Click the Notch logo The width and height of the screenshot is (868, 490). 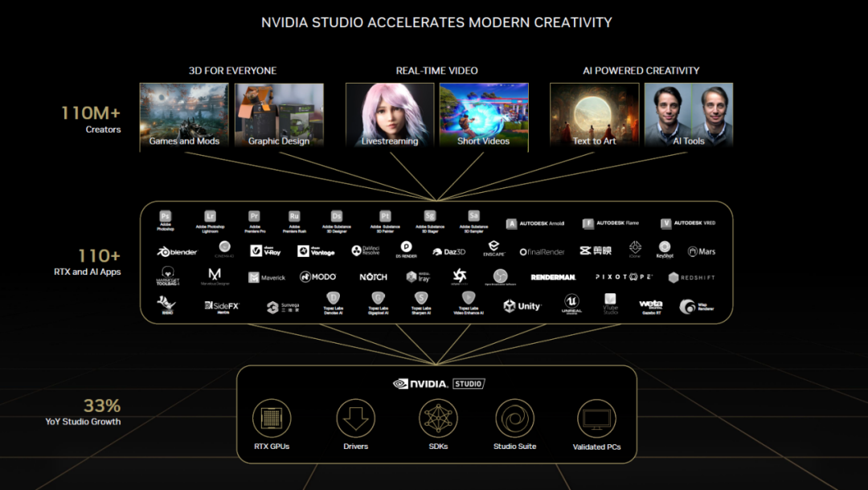[373, 276]
